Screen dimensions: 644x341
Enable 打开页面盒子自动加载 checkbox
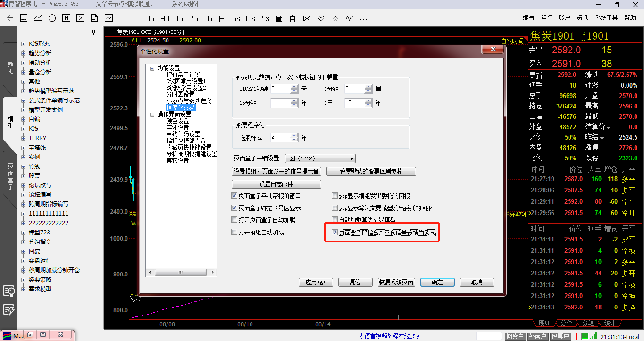coord(234,220)
